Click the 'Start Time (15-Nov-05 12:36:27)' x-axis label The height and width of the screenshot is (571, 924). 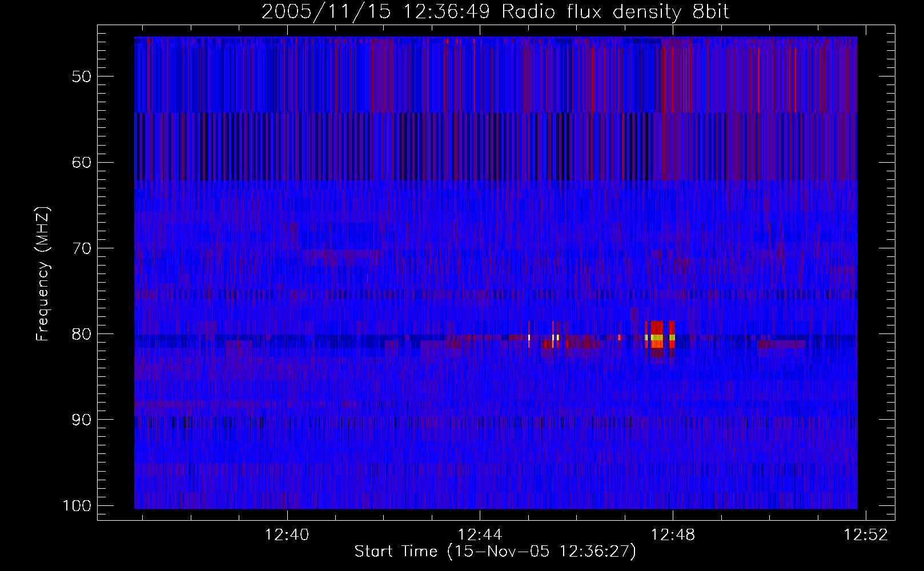495,552
